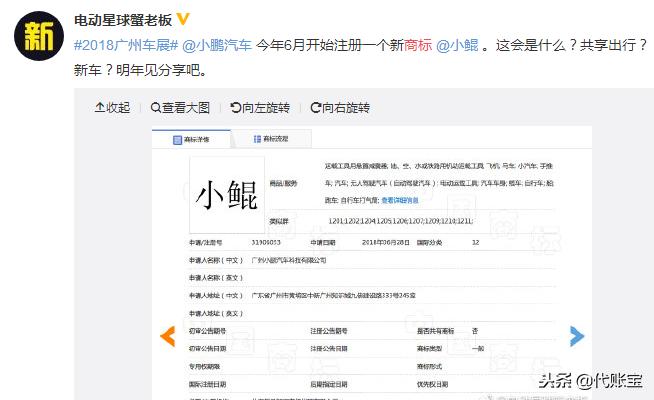Click the 初审公告期号 label
The width and height of the screenshot is (654, 400).
click(x=207, y=331)
